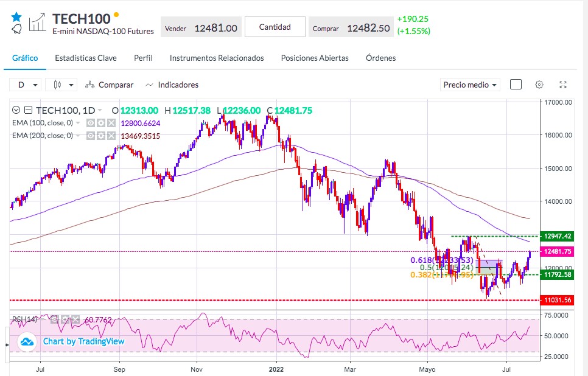The height and width of the screenshot is (376, 588).
Task: Click the EMA 100 value 12800.6624
Action: (x=140, y=124)
